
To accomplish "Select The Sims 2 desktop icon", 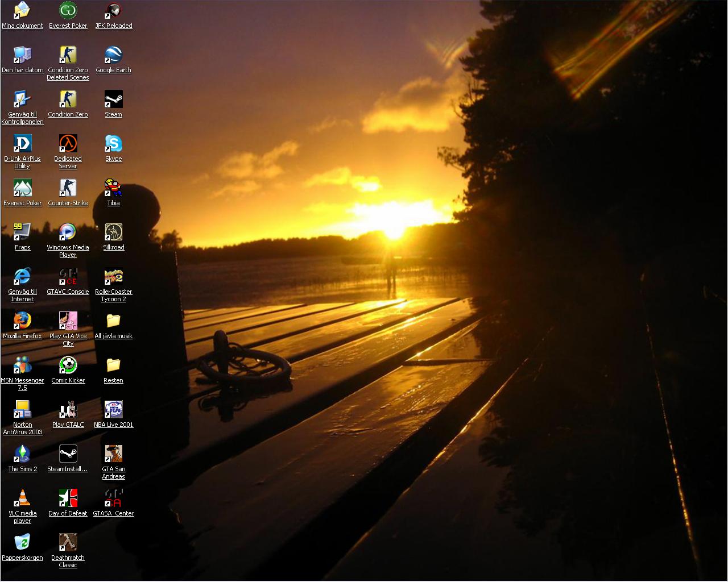I will (22, 454).
